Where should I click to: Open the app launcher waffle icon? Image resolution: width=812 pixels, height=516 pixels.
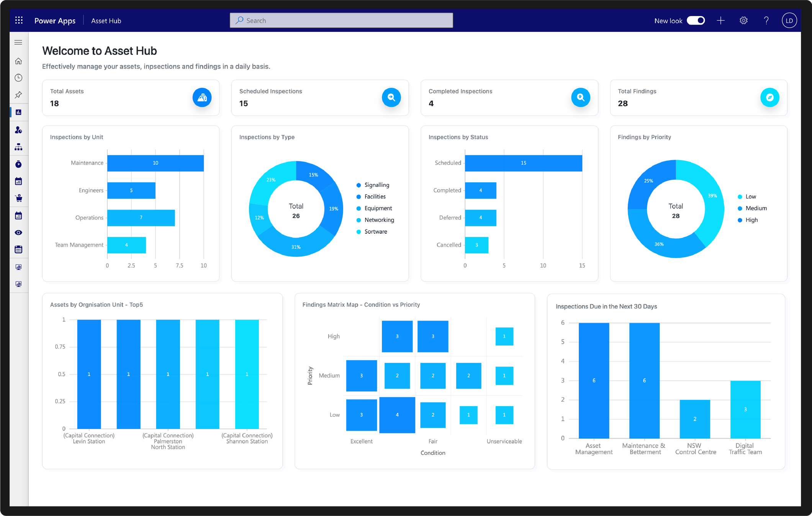click(19, 20)
